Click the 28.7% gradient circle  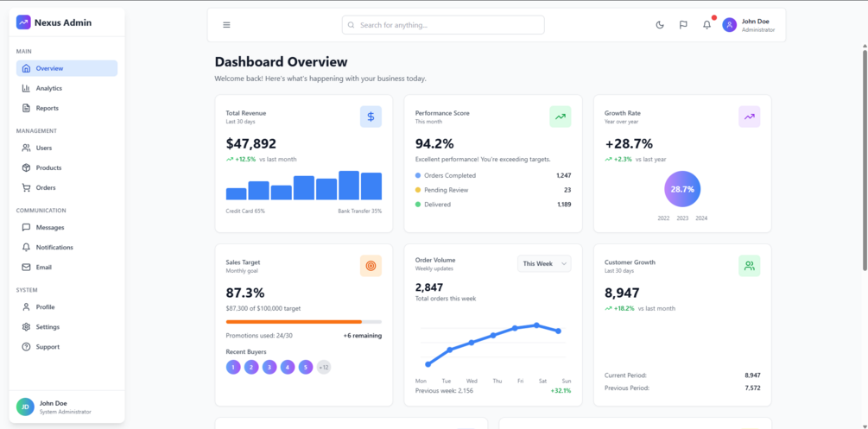coord(682,189)
